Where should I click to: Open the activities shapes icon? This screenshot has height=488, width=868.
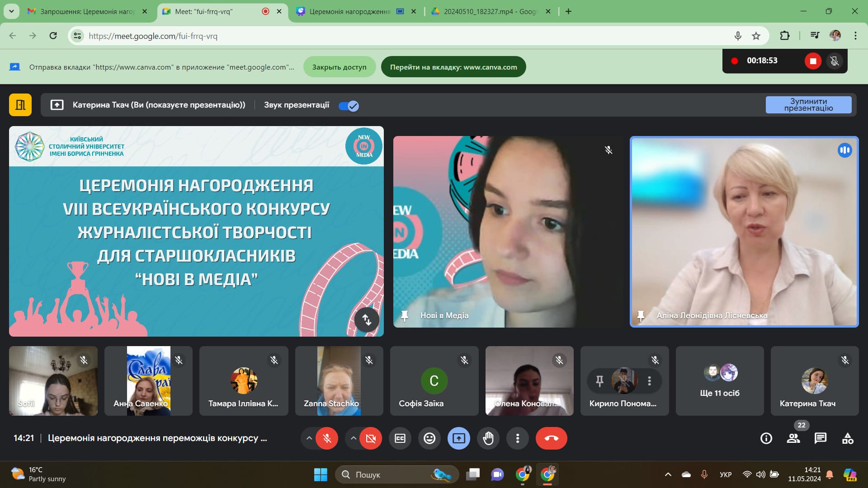848,438
